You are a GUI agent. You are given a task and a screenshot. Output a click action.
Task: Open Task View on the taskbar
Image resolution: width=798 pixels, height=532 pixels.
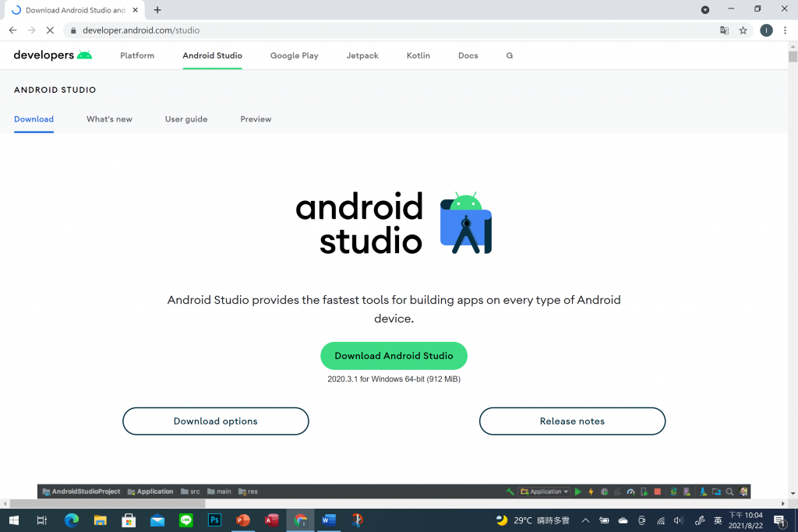click(42, 520)
